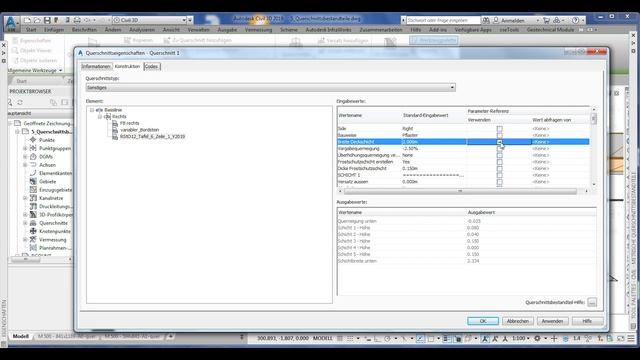This screenshot has height=360, width=640.
Task: Select variabler_Bordstein element in tree
Action: pos(140,130)
